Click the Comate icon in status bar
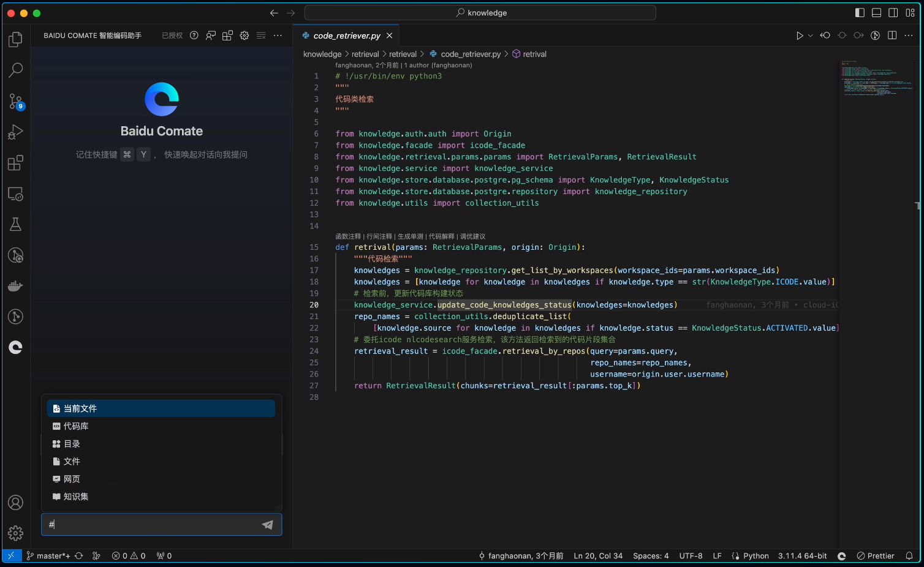The image size is (924, 567). 842,556
